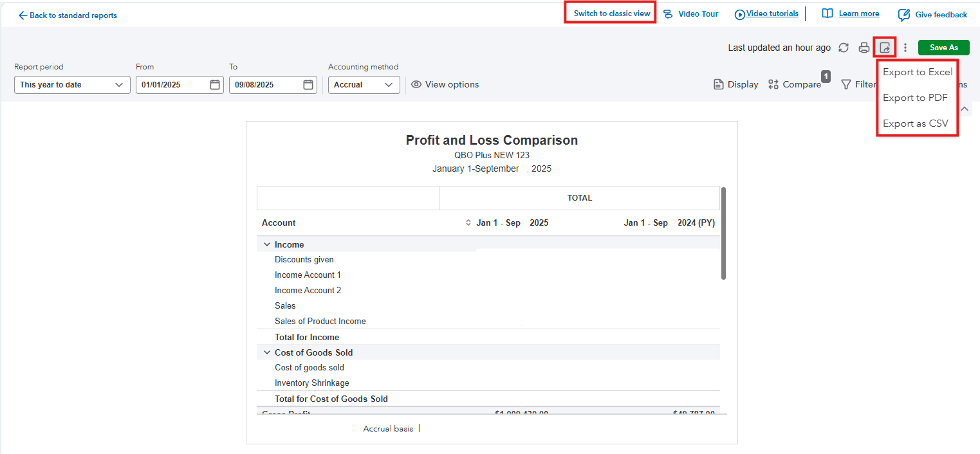Screen dimensions: 980x454
Task: Open the three-dot more options menu
Action: pos(905,48)
